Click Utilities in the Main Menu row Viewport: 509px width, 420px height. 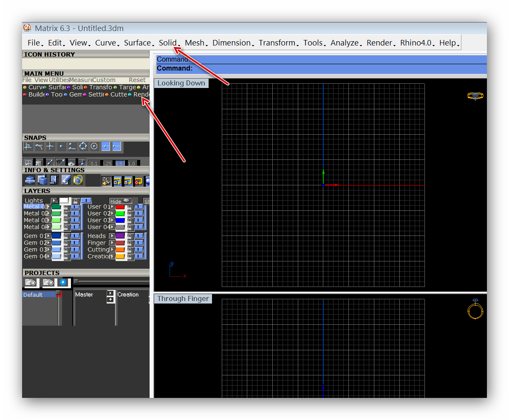[59, 80]
